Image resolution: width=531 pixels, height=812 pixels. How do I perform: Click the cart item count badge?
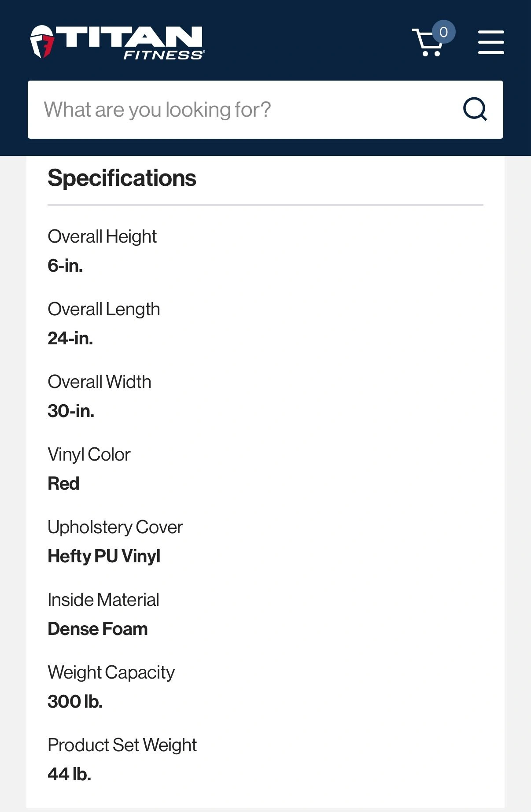443,32
